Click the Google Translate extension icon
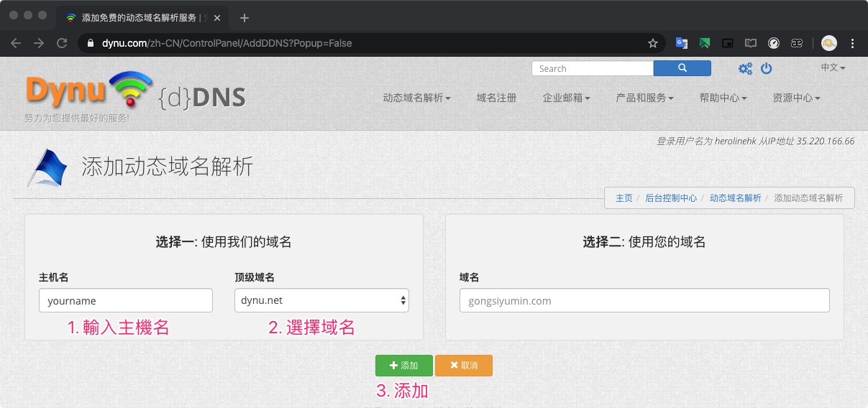This screenshot has width=868, height=408. click(681, 43)
